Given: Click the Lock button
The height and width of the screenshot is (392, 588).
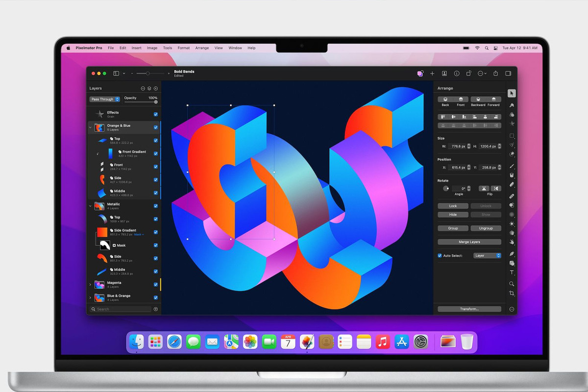Looking at the screenshot, I should (x=453, y=206).
